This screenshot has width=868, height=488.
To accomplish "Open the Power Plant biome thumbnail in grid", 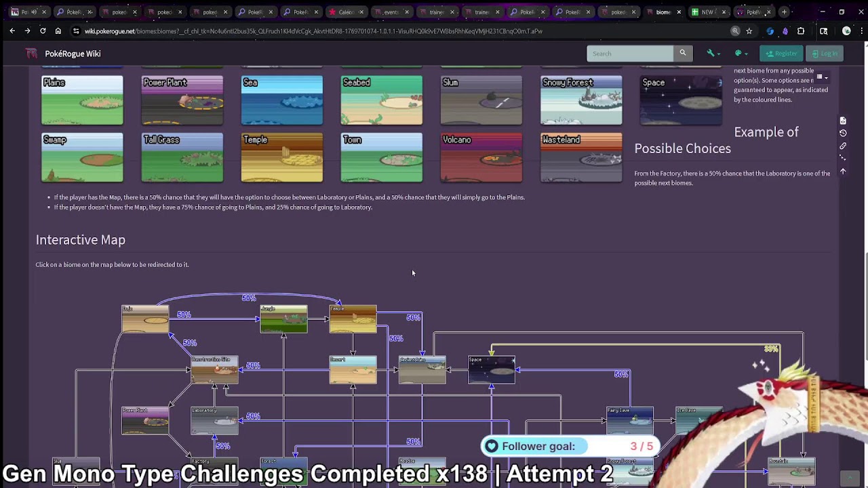I will [x=182, y=100].
